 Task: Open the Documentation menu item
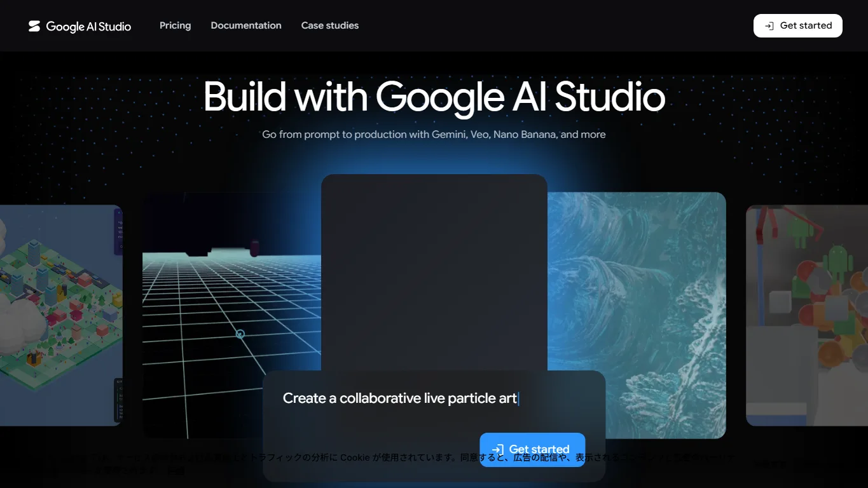(x=246, y=25)
